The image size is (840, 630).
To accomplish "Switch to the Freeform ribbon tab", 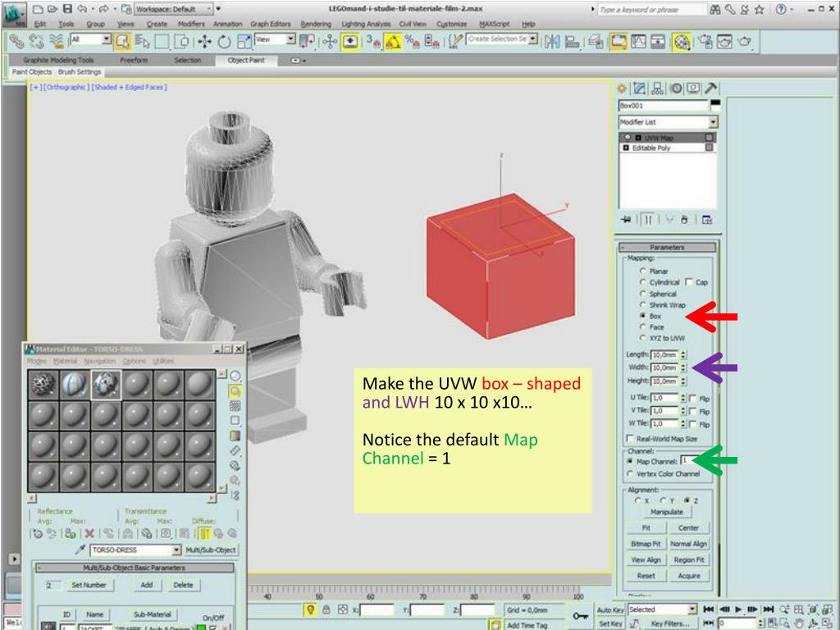I will click(x=134, y=61).
